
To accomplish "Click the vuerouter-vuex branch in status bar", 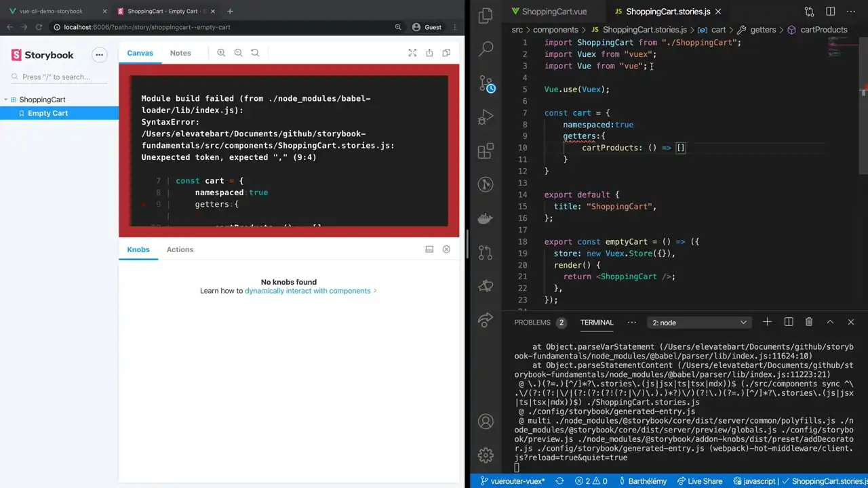I will point(513,481).
